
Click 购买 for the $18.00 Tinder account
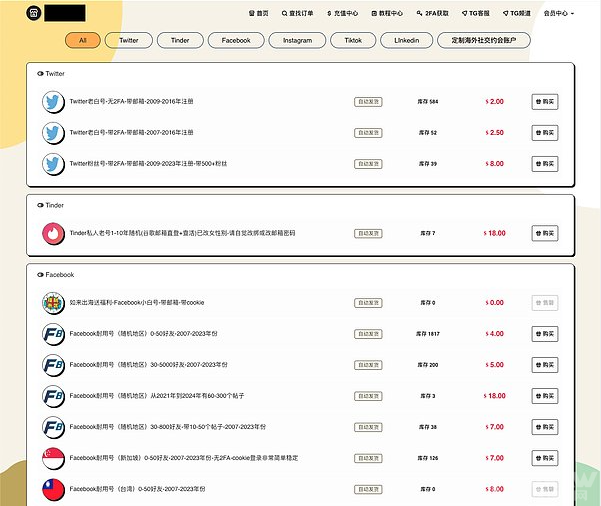544,232
